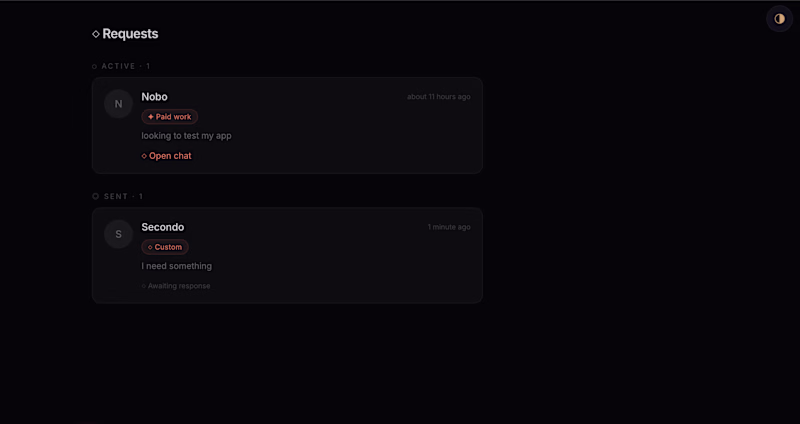
Task: Click the diamond icon beside Requests heading
Action: click(x=96, y=34)
